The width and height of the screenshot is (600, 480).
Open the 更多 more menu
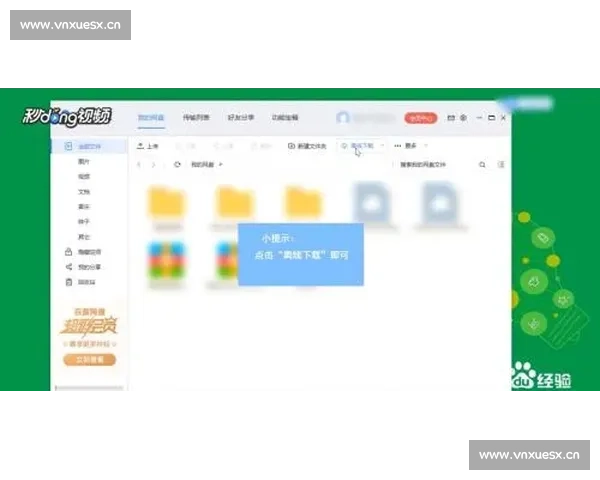(x=406, y=146)
